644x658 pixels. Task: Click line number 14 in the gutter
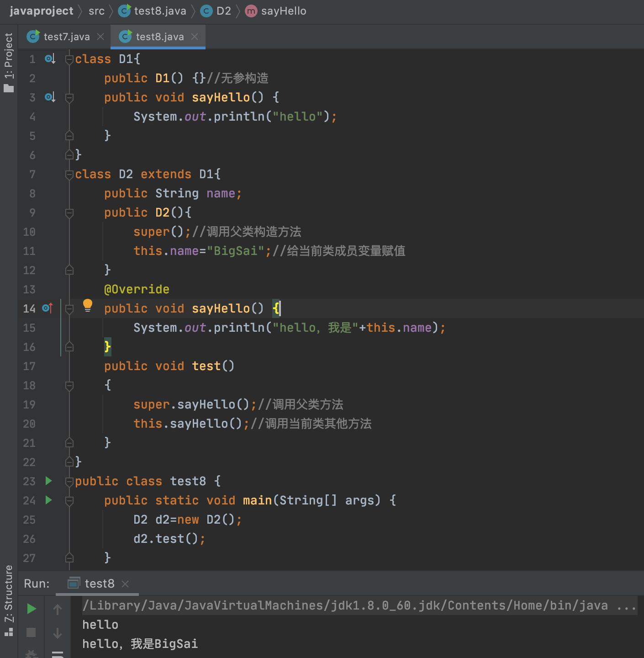point(29,308)
